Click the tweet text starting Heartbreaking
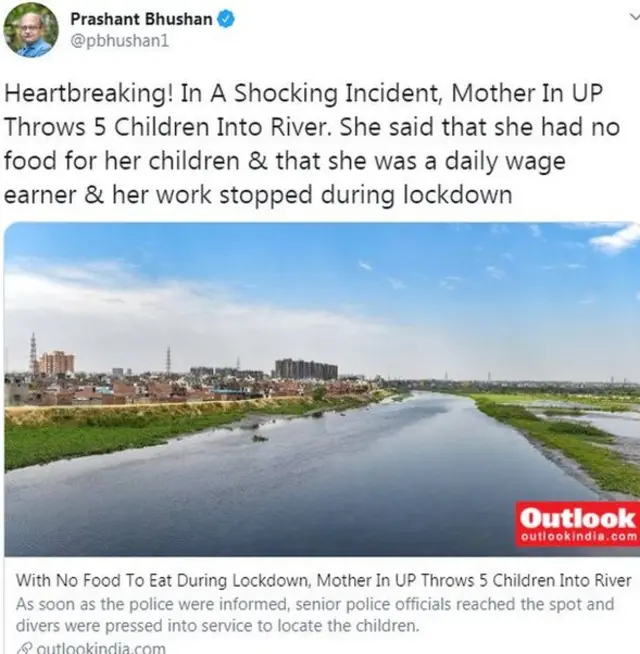The height and width of the screenshot is (654, 640). 312,143
